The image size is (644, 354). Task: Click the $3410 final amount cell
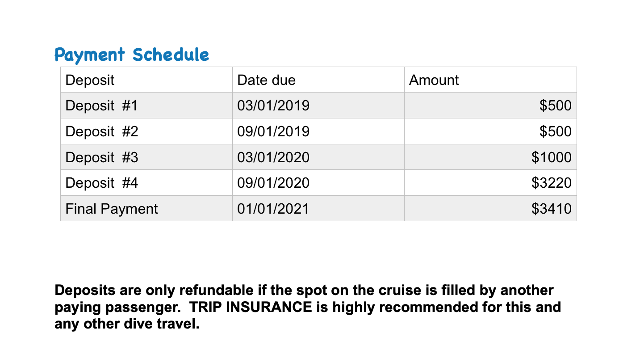pyautogui.click(x=490, y=208)
